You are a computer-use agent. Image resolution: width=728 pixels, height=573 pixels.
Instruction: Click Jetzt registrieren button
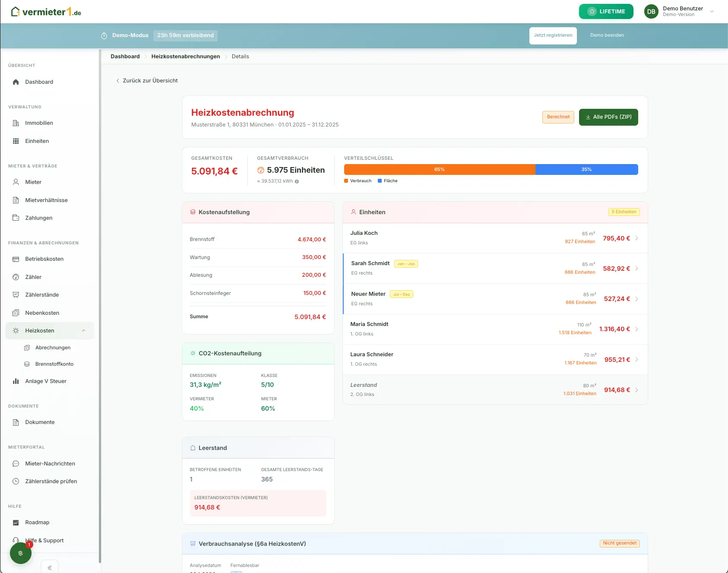pos(553,35)
